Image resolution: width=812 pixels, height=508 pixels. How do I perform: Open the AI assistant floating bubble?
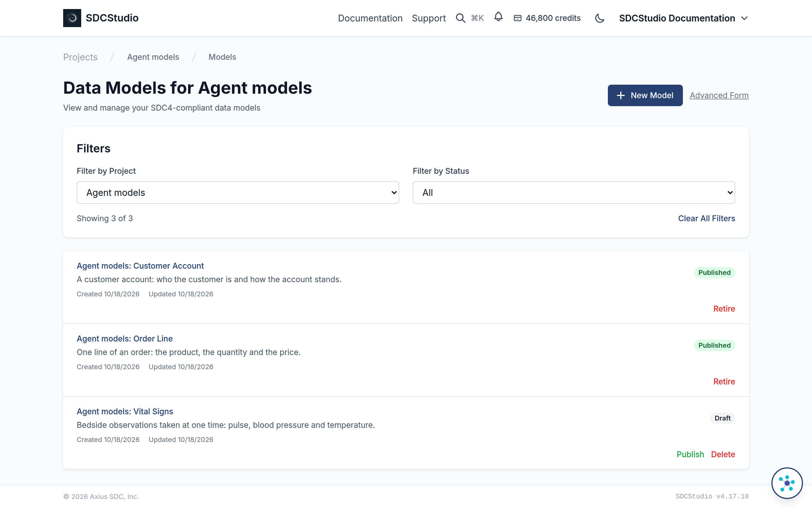(787, 483)
